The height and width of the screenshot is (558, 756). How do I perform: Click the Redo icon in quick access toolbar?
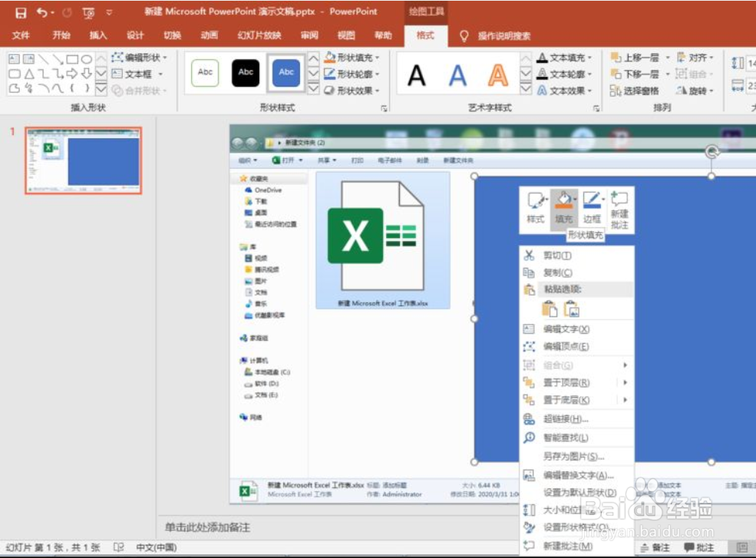coord(67,13)
